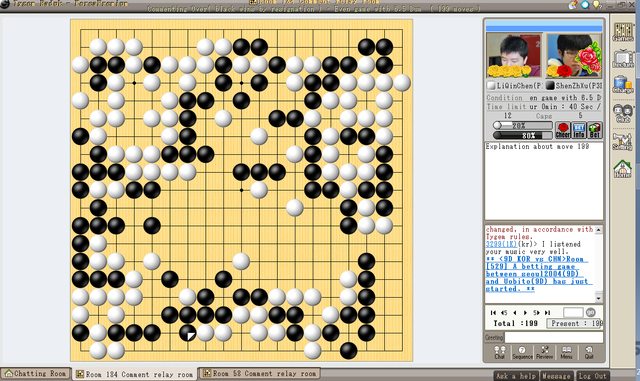Click the Cheer rose button
This screenshot has width=640, height=381.
[x=562, y=130]
